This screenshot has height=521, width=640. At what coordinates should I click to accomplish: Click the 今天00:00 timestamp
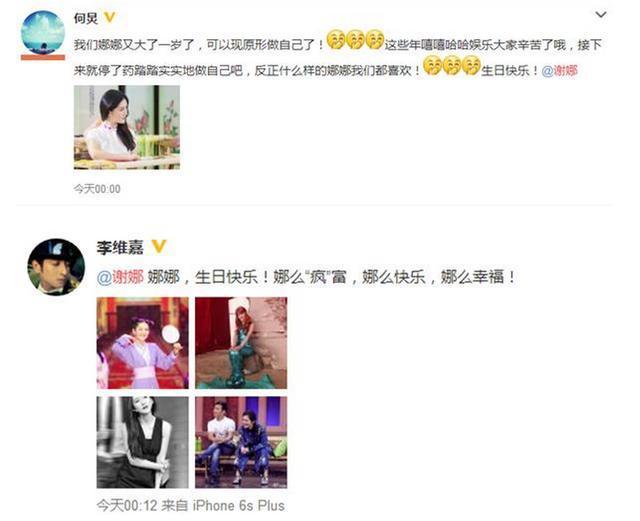(x=97, y=189)
